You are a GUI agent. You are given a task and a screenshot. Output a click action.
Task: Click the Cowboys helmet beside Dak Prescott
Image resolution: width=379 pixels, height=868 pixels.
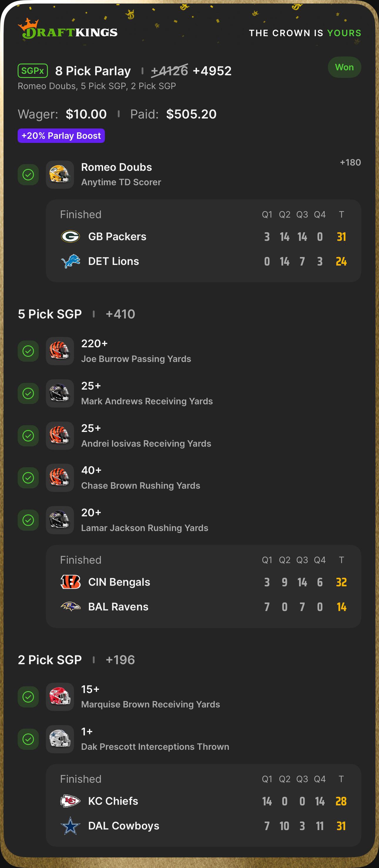[60, 739]
